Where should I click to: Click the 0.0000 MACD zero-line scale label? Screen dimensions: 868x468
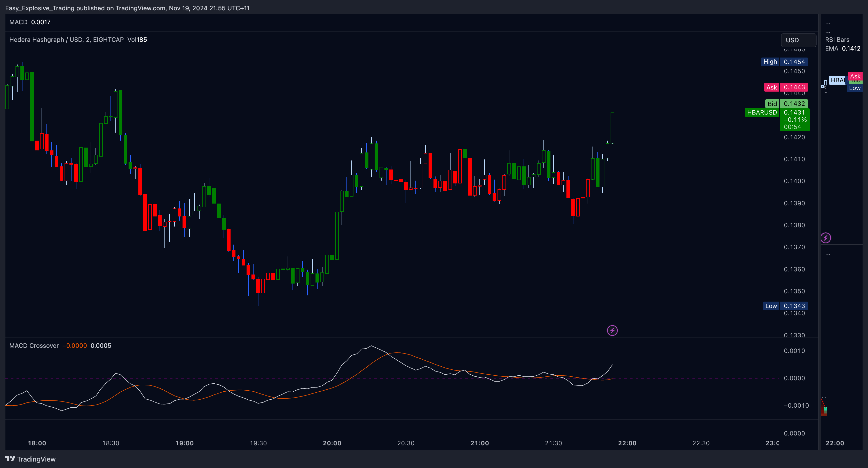(x=794, y=378)
